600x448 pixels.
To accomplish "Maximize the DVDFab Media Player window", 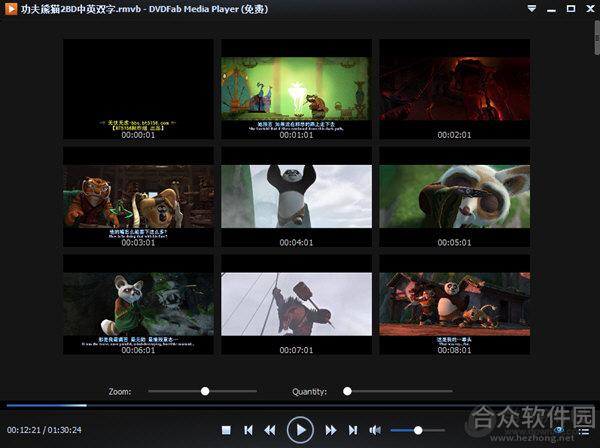I will [x=571, y=8].
